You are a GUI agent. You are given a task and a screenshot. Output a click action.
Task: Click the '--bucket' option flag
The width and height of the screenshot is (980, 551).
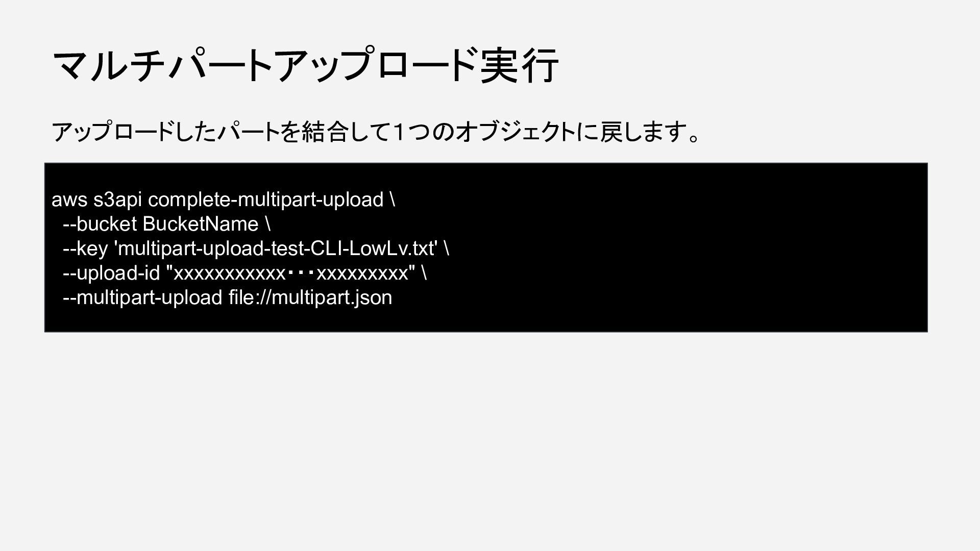pyautogui.click(x=100, y=224)
